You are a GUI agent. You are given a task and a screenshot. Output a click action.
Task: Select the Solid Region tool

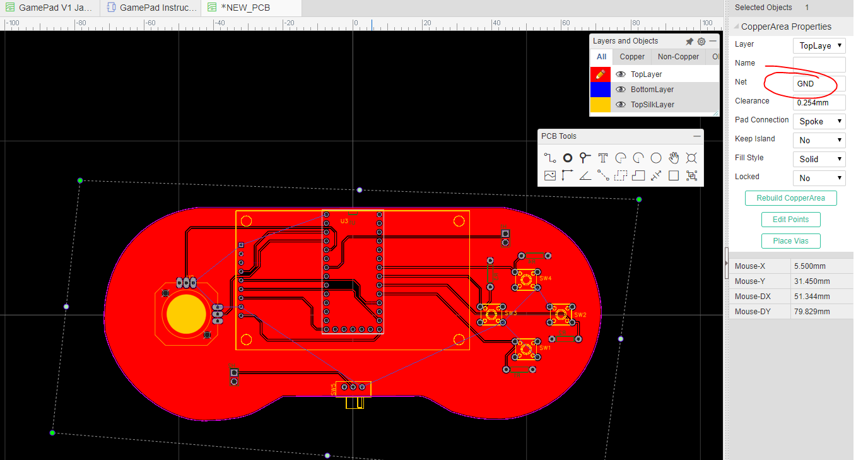coord(638,175)
